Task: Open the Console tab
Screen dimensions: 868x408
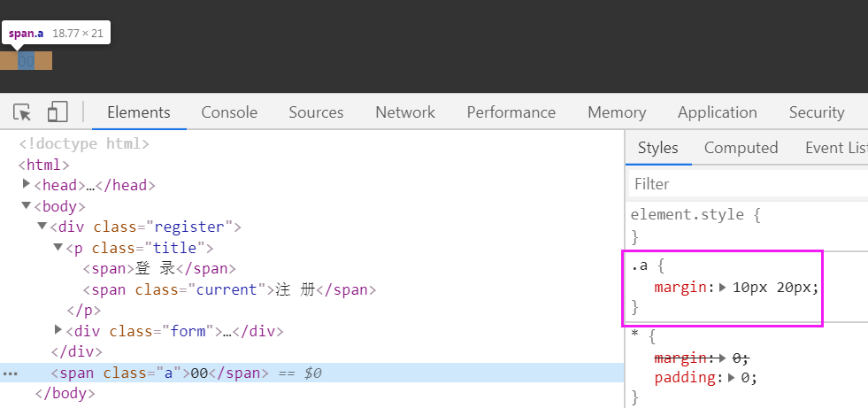Action: point(229,112)
